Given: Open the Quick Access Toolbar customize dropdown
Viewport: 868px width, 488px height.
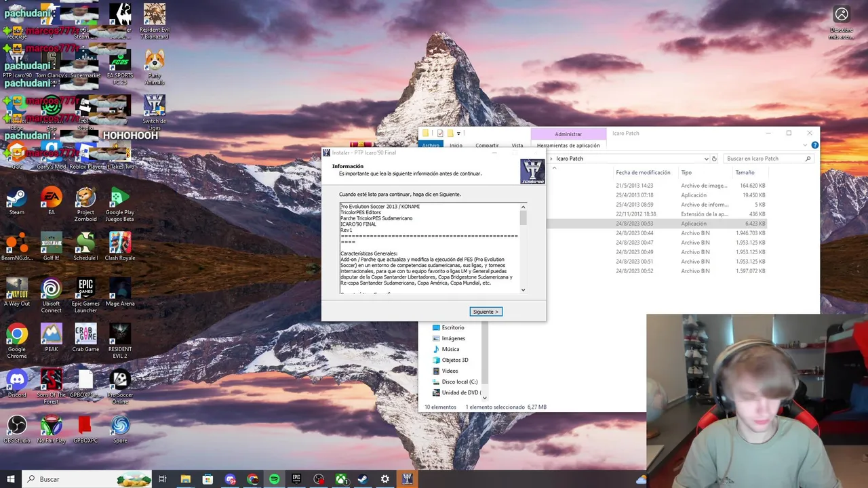Looking at the screenshot, I should click(458, 134).
